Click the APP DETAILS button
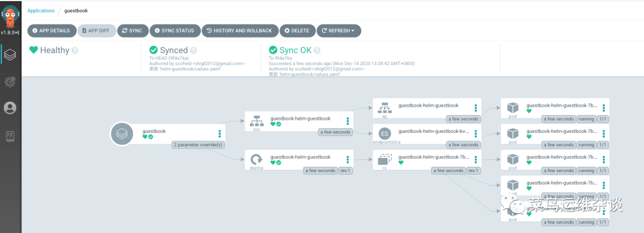Screen dimensions: 644x233 pos(51,31)
